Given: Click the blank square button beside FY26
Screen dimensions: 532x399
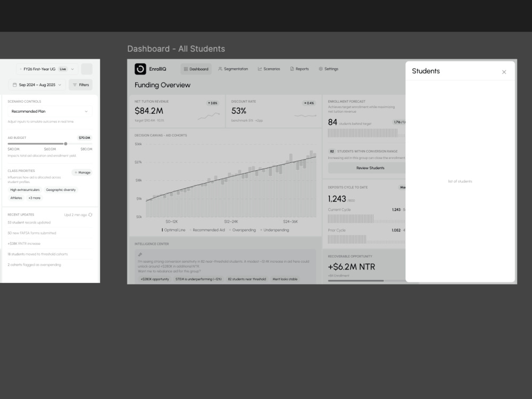Looking at the screenshot, I should click(x=87, y=69).
